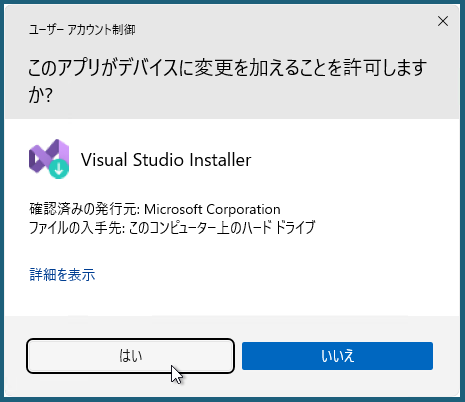Click the このコンピューター上のハード ドライブ text
Screen dimensions: 465x402
pyautogui.click(x=222, y=228)
